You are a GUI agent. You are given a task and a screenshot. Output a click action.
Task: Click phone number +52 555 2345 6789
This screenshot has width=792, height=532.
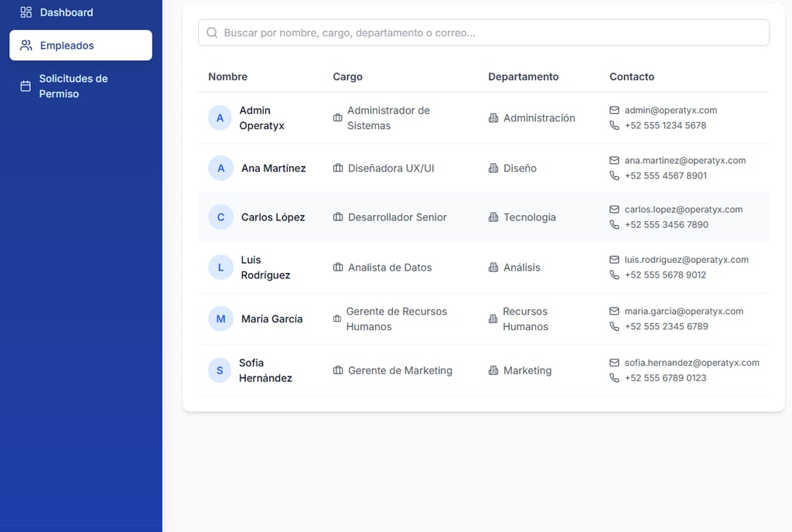pyautogui.click(x=666, y=326)
